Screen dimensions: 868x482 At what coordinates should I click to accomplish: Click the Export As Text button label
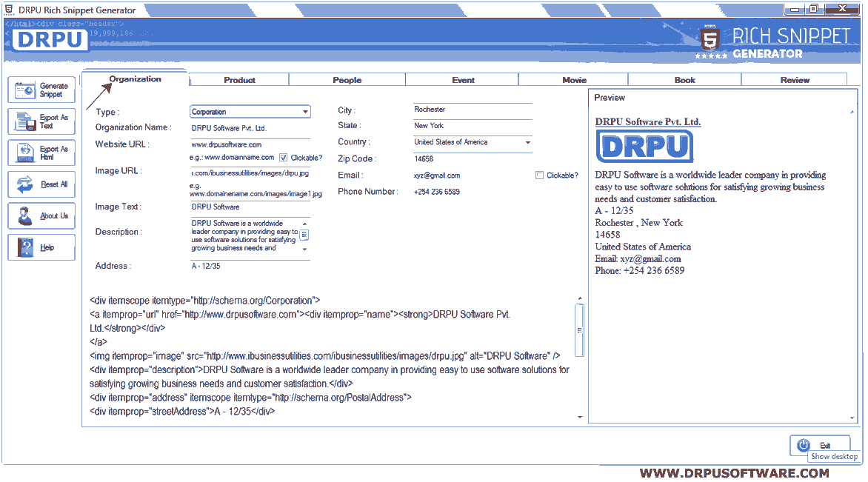click(54, 121)
